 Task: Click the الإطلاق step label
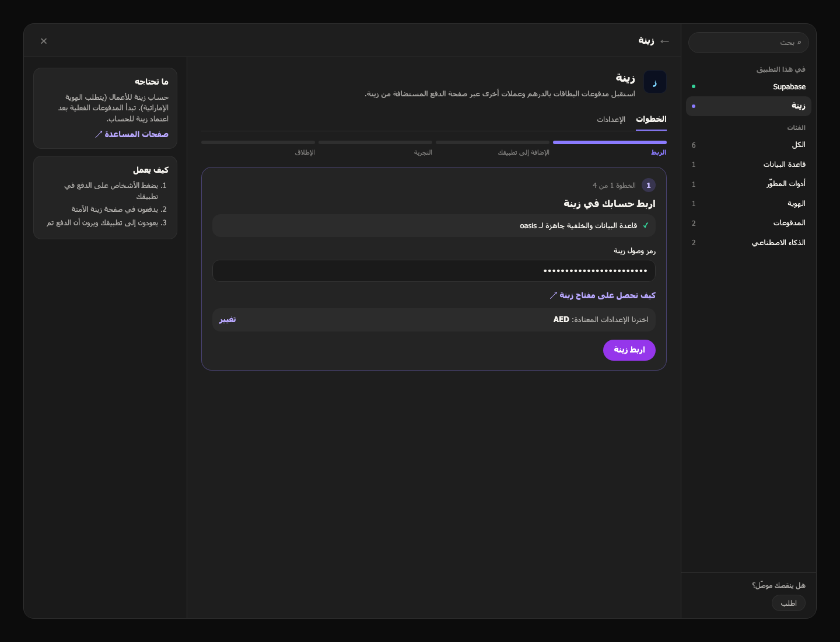tap(304, 152)
